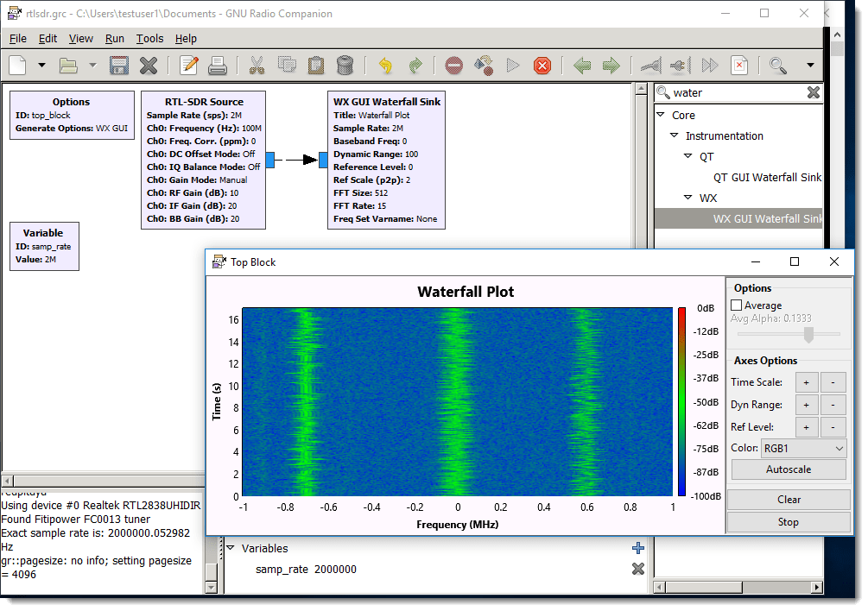This screenshot has width=868, height=611.
Task: Collapse the Instrumentation tree category
Action: pyautogui.click(x=675, y=136)
